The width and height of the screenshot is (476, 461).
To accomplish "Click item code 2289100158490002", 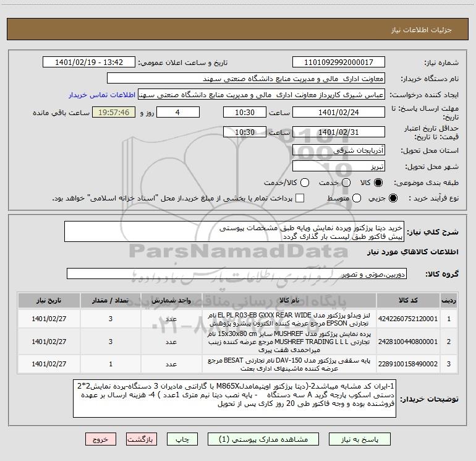I will [408, 364].
